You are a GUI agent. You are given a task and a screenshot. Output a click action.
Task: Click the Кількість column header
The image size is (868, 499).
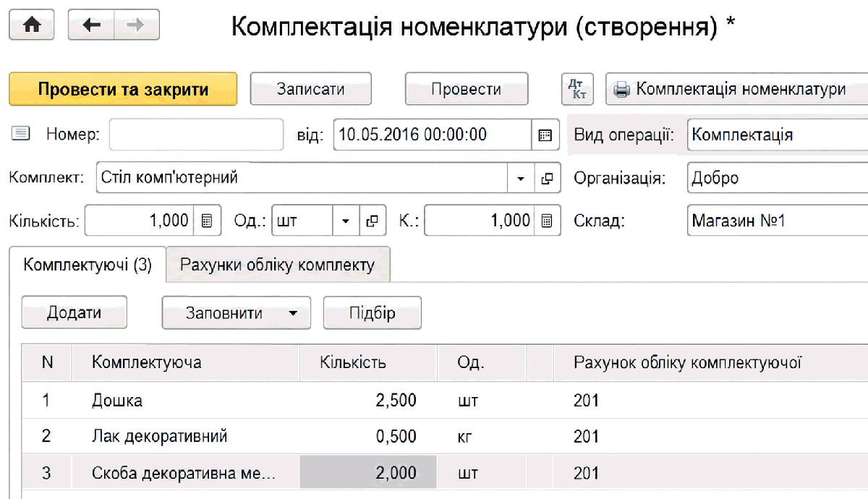tap(368, 362)
